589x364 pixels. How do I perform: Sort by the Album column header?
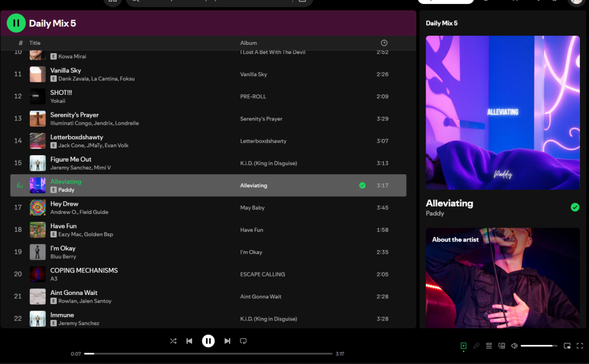click(x=248, y=43)
